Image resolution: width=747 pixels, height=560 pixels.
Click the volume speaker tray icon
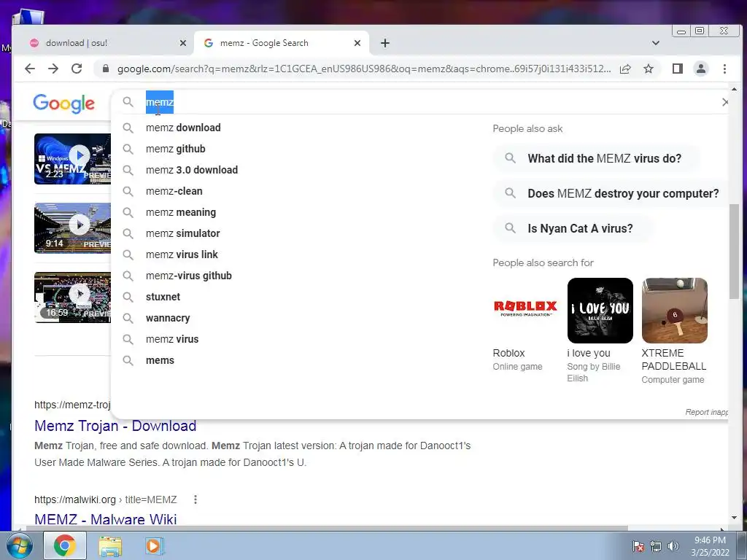click(673, 546)
